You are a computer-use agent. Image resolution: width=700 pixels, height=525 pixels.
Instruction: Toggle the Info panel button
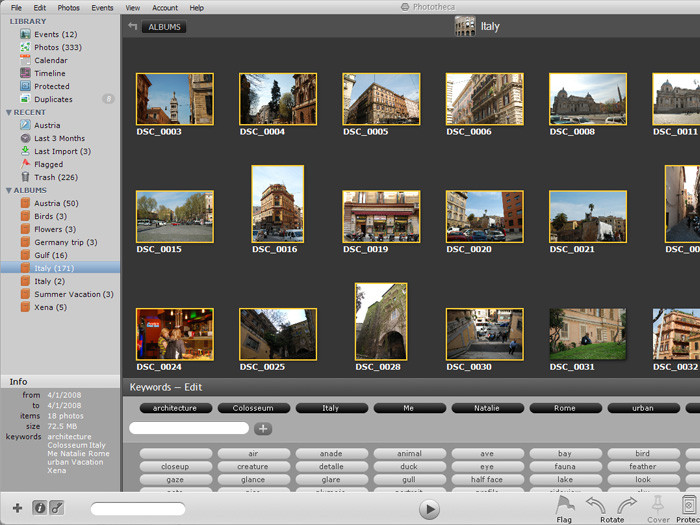coord(40,509)
